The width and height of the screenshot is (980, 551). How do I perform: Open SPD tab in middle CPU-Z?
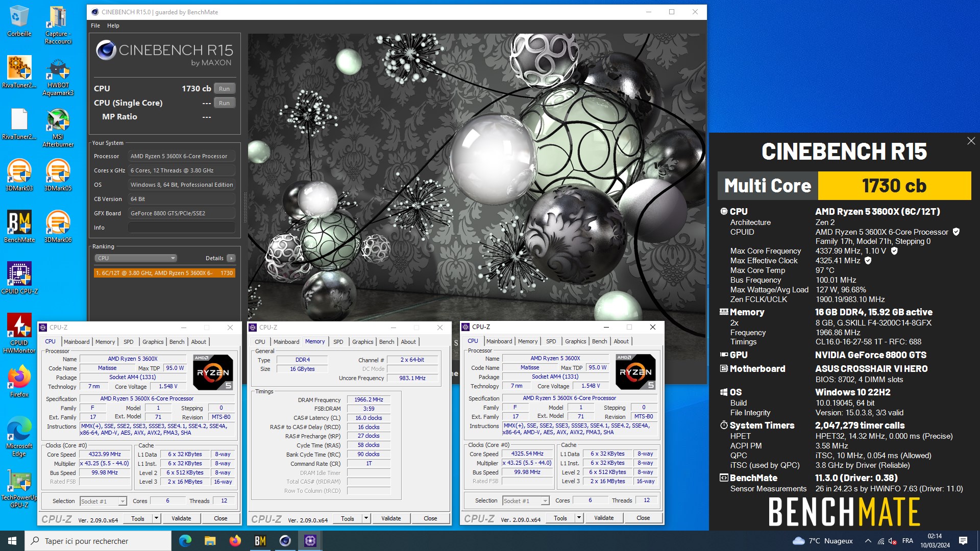coord(338,342)
